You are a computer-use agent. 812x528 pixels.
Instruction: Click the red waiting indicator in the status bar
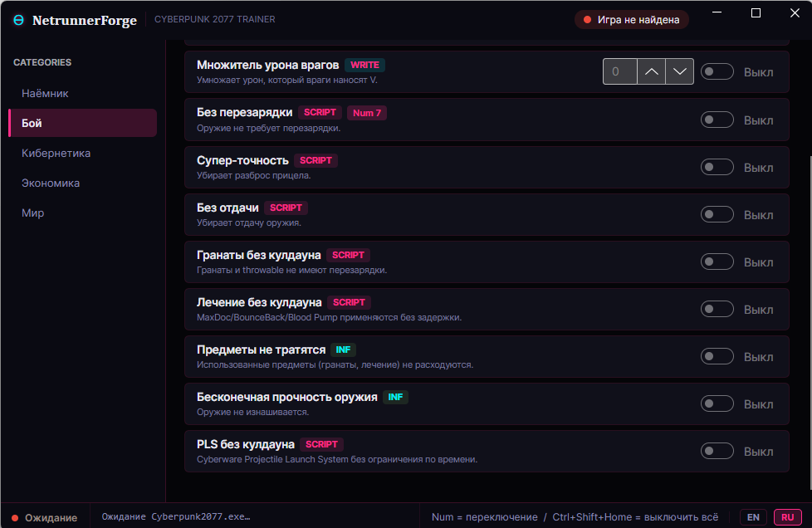[15, 518]
